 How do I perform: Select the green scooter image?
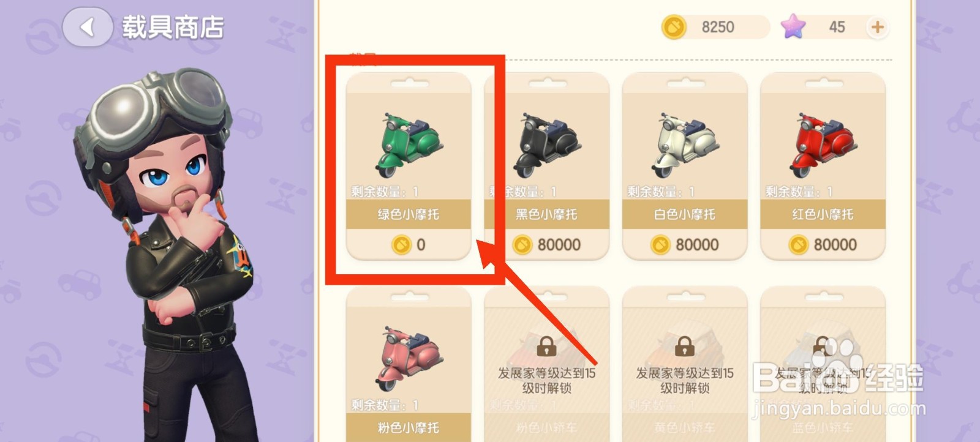(409, 143)
